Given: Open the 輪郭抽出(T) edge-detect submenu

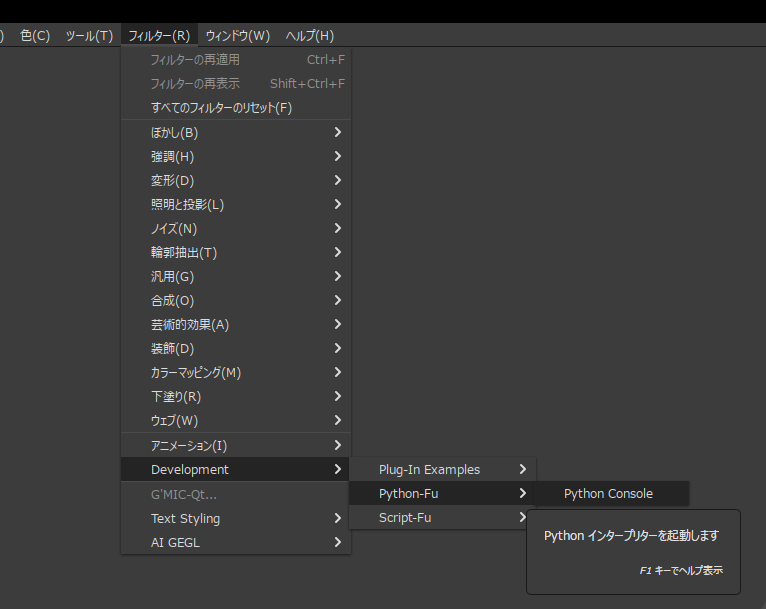Looking at the screenshot, I should click(235, 252).
